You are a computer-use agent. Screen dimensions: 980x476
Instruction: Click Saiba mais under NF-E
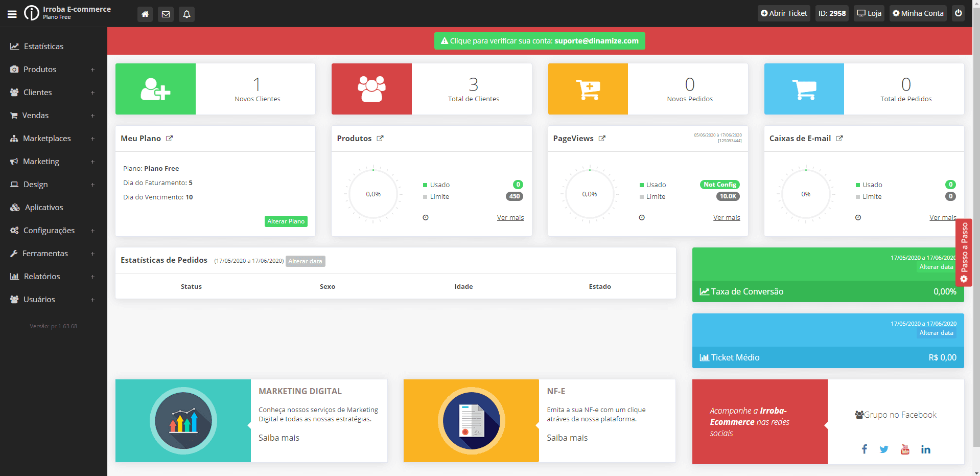pyautogui.click(x=567, y=438)
